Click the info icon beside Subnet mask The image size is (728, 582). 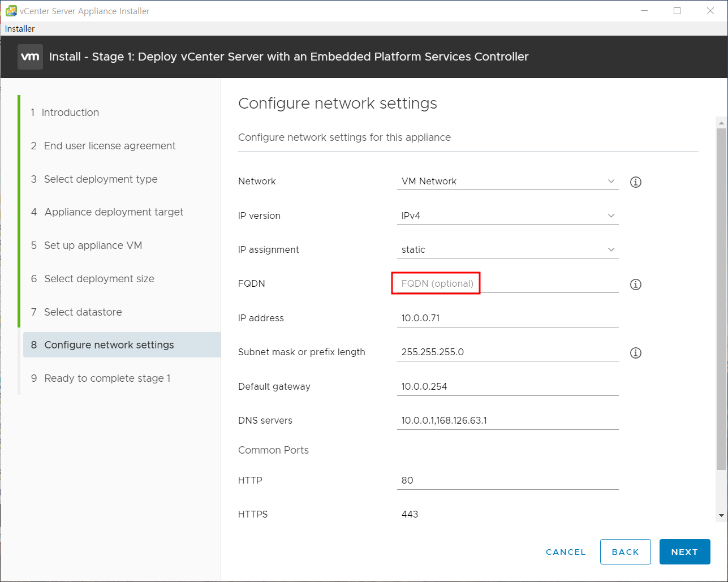pos(636,353)
